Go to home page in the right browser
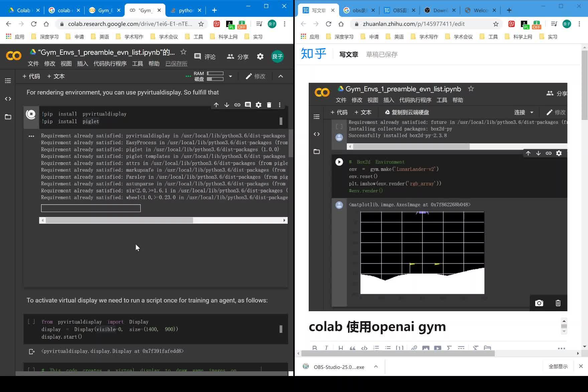Screen dimensions: 588x392 [341, 24]
